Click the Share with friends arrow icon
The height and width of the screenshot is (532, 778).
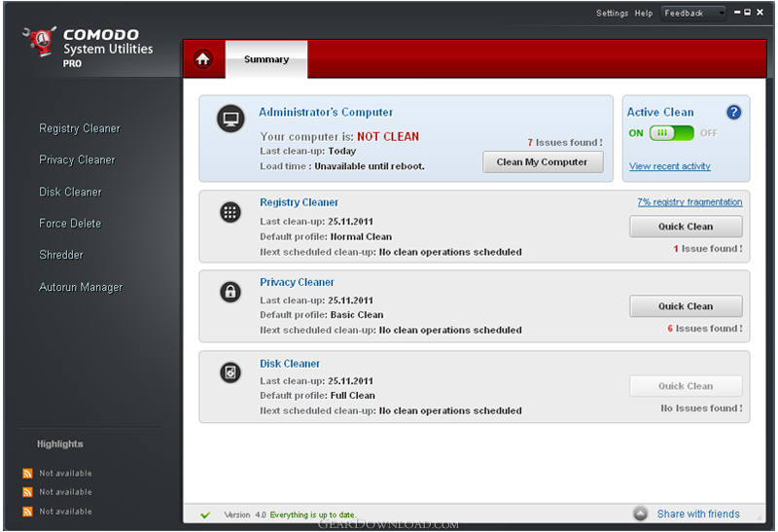coord(641,514)
